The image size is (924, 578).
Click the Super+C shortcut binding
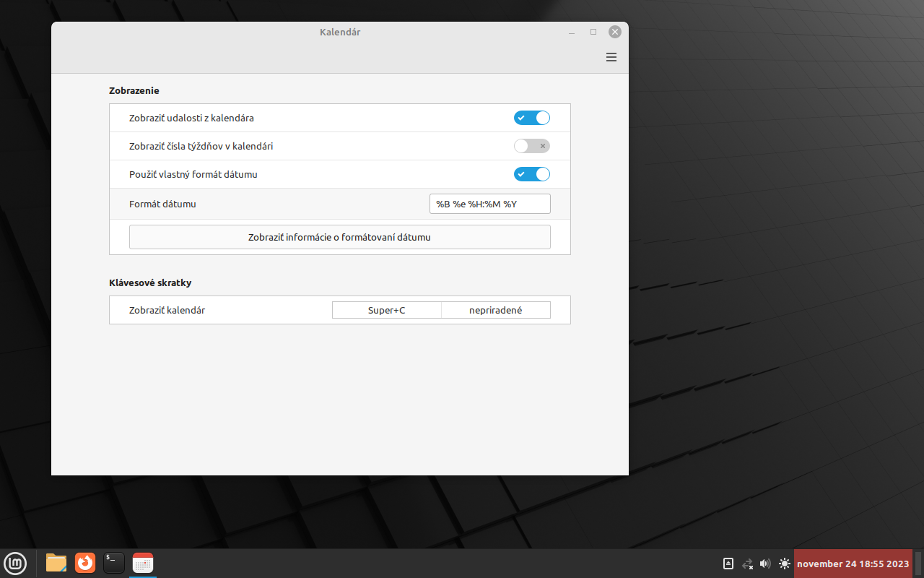386,310
